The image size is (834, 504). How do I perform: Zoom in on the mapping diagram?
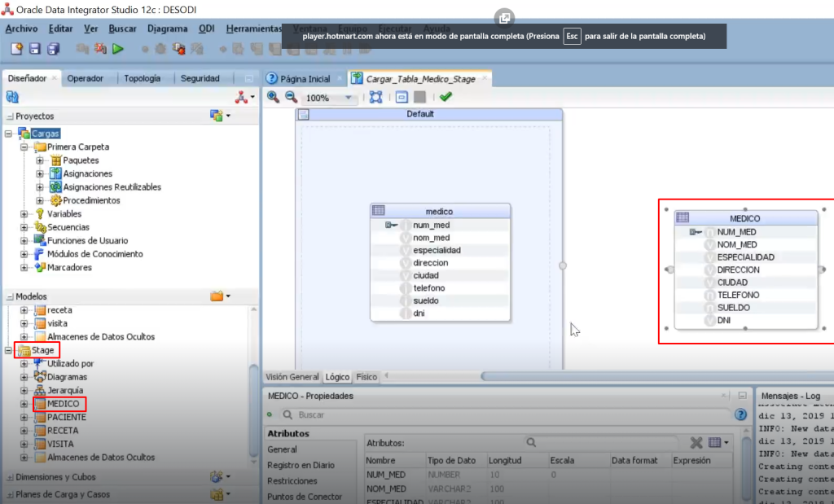pyautogui.click(x=274, y=97)
